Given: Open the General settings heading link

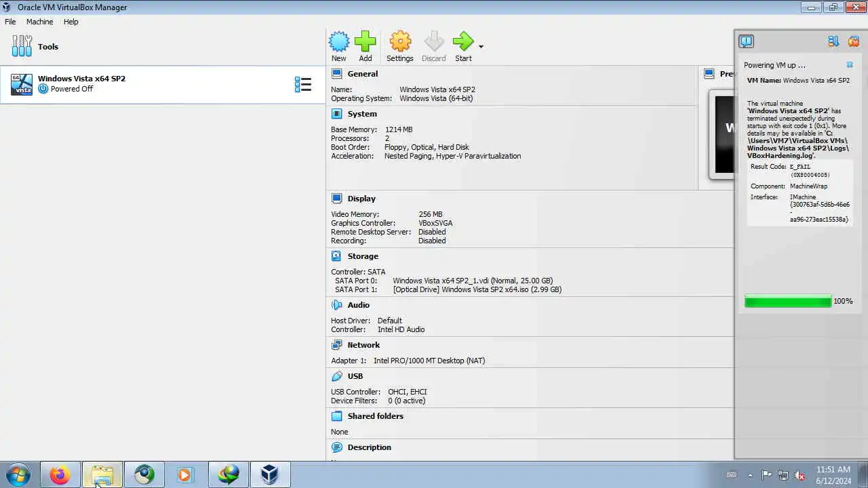Looking at the screenshot, I should coord(363,74).
